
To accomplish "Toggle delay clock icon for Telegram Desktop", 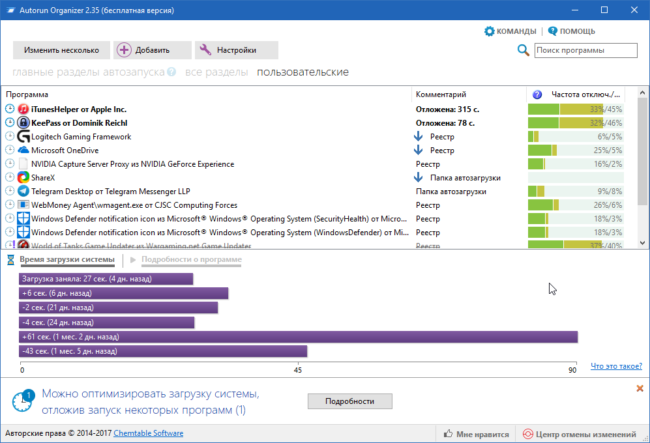I will (x=10, y=191).
